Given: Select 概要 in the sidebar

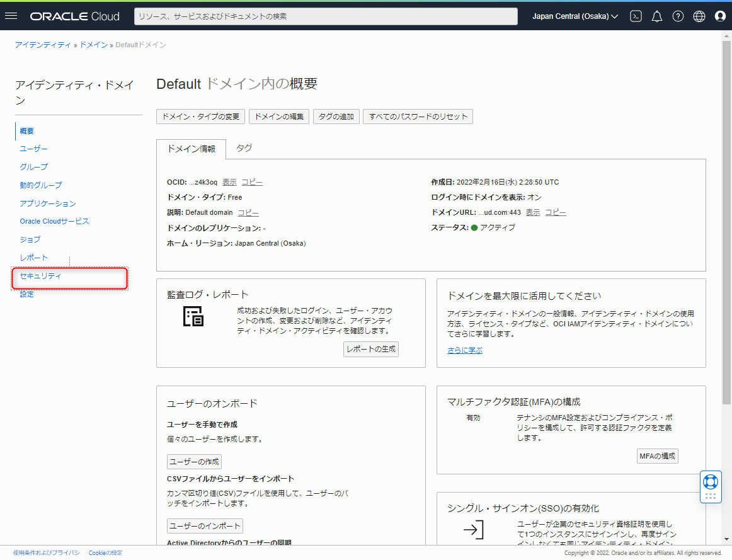Looking at the screenshot, I should 26,131.
